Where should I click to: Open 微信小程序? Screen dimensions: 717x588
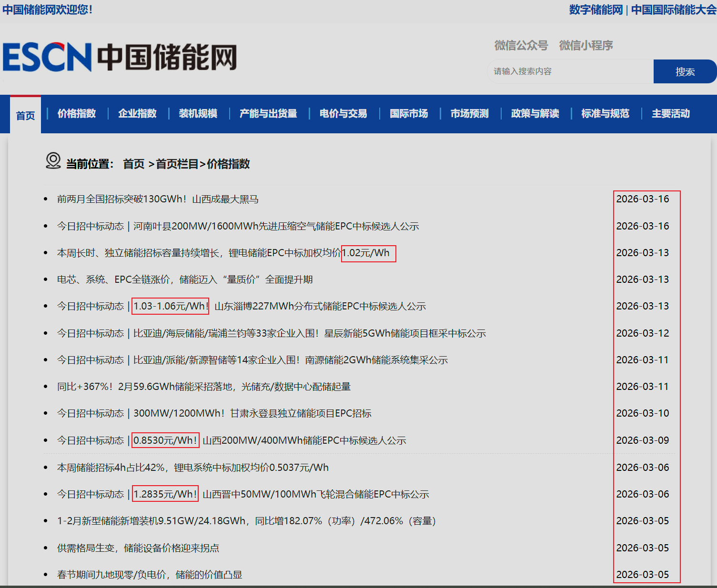click(585, 45)
